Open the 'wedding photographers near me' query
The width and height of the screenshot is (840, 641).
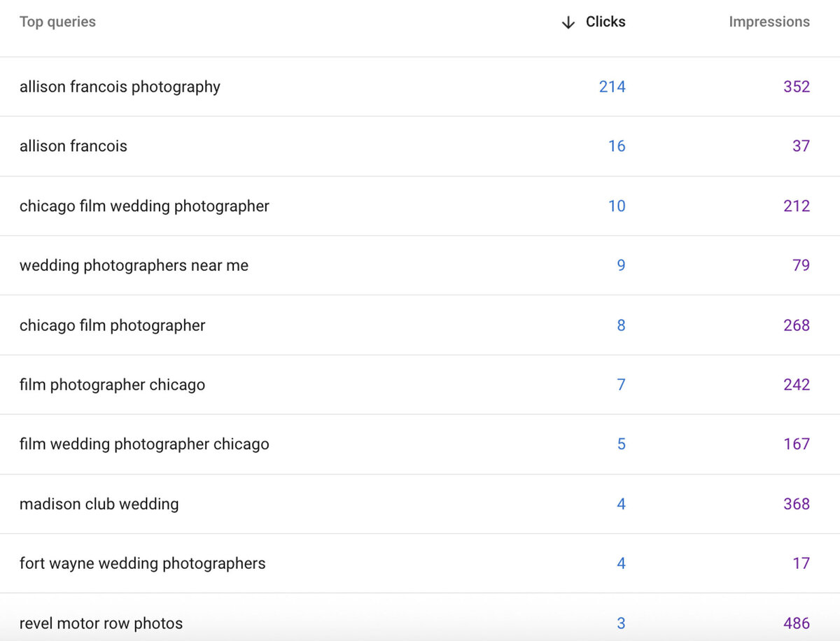pyautogui.click(x=134, y=265)
